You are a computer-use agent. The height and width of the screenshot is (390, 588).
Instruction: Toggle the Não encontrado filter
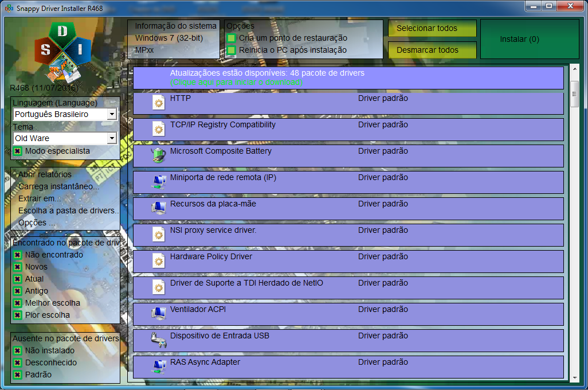tap(17, 255)
